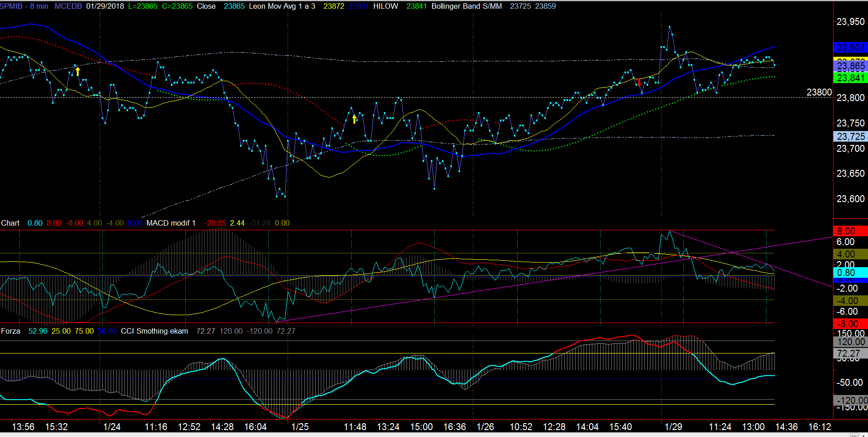Click the 1/29 date marker on time axis
The width and height of the screenshot is (868, 437).
click(673, 427)
